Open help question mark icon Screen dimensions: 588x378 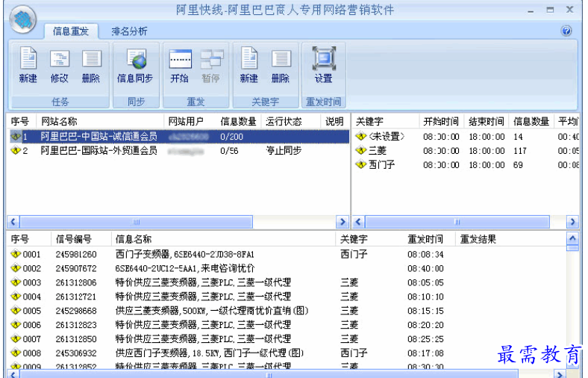point(566,31)
